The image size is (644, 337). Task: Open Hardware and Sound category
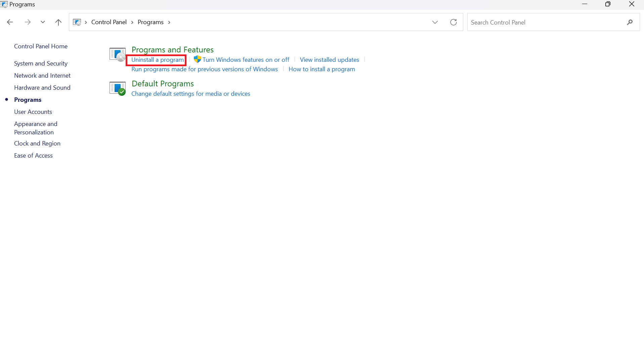click(42, 88)
